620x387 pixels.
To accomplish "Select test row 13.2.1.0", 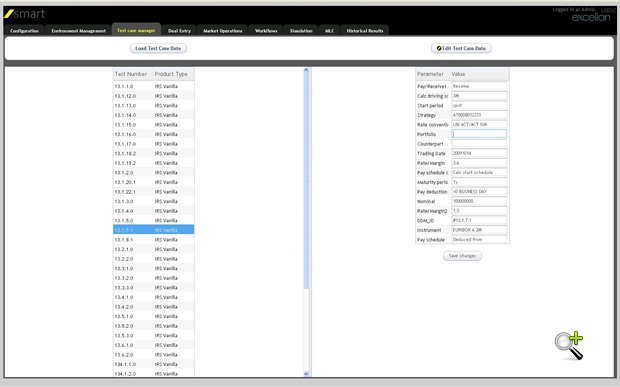I will tap(153, 249).
